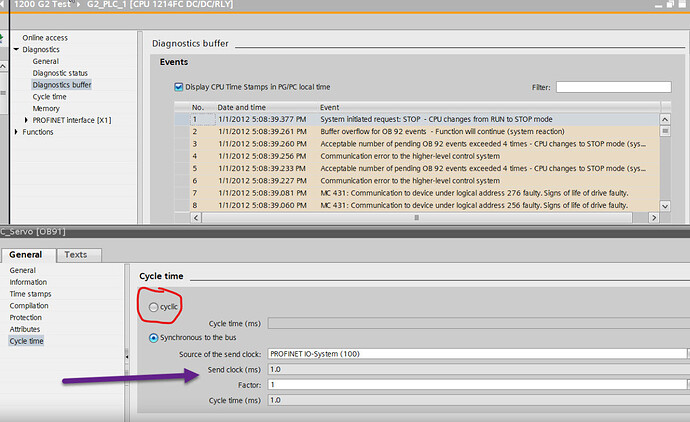The width and height of the screenshot is (690, 422).
Task: Select event 5 at 5:08:39.233 PM
Action: [417, 169]
